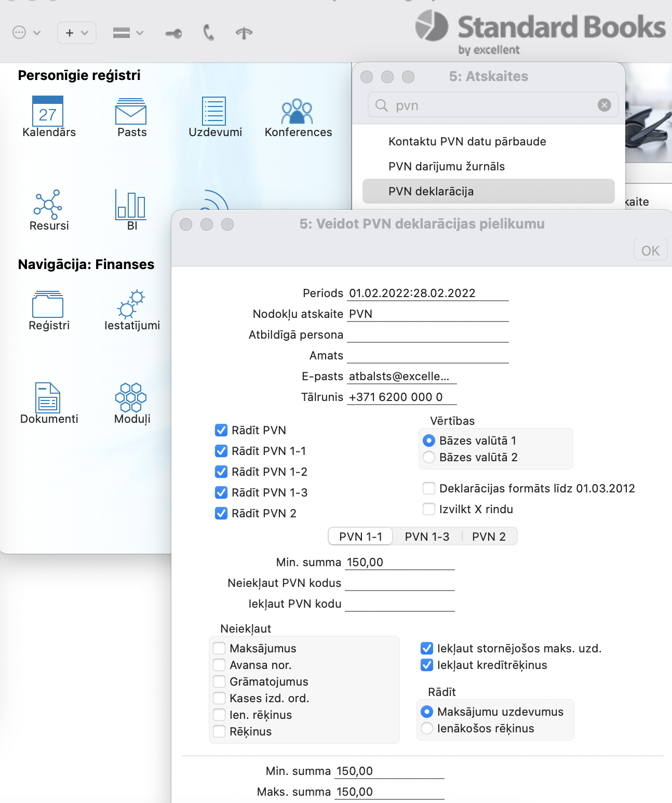672x803 pixels.
Task: Open the Kalendārs calendar icon
Action: pos(48,111)
